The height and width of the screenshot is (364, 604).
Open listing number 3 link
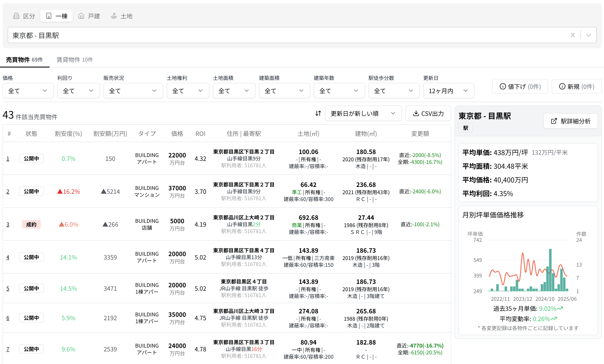(8, 224)
